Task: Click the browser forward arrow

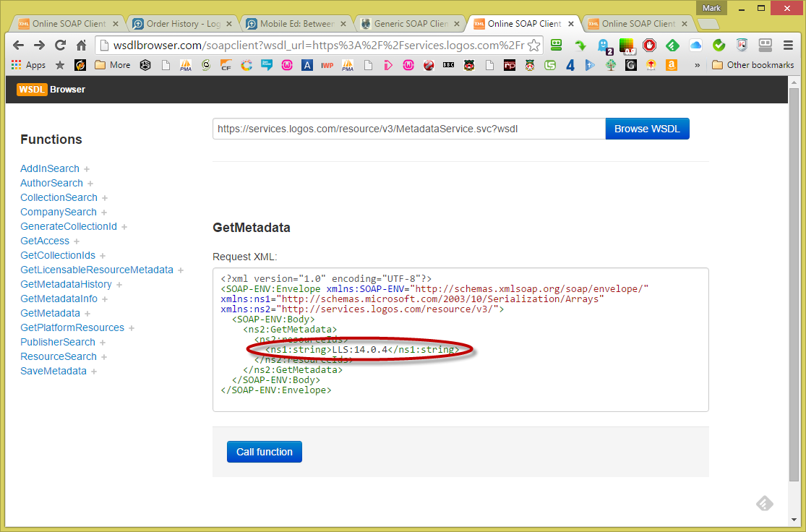Action: tap(39, 46)
